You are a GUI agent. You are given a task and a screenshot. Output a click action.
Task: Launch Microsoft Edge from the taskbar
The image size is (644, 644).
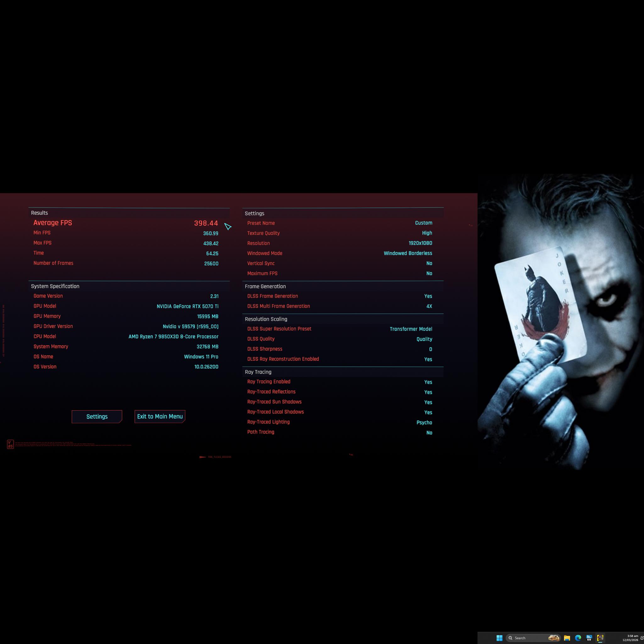578,638
